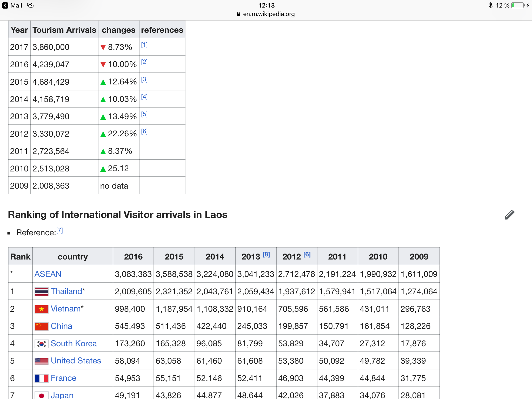Click the Vietnam flag icon
532x399 pixels.
[x=42, y=309]
